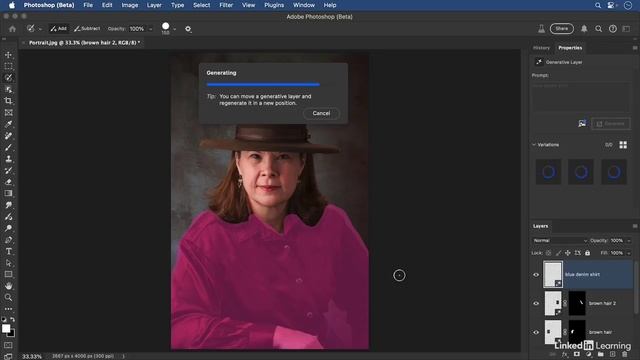
Task: Toggle Subtract mode in options bar
Action: click(87, 29)
